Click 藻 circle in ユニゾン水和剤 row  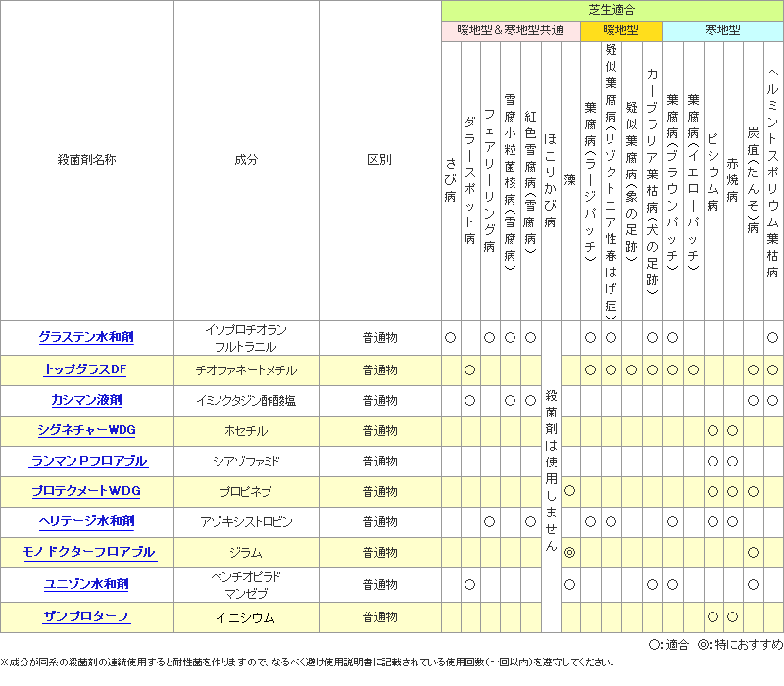coord(570,584)
